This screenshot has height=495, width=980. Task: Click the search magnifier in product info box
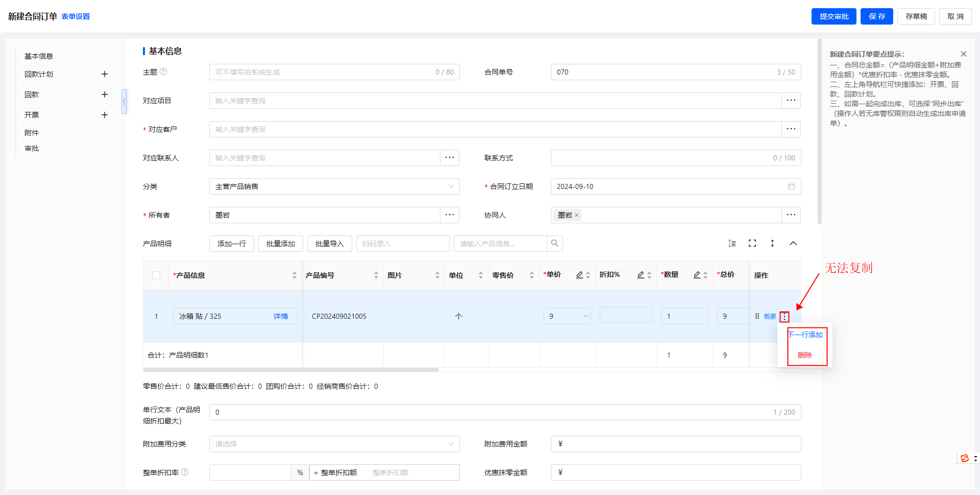[x=554, y=244]
